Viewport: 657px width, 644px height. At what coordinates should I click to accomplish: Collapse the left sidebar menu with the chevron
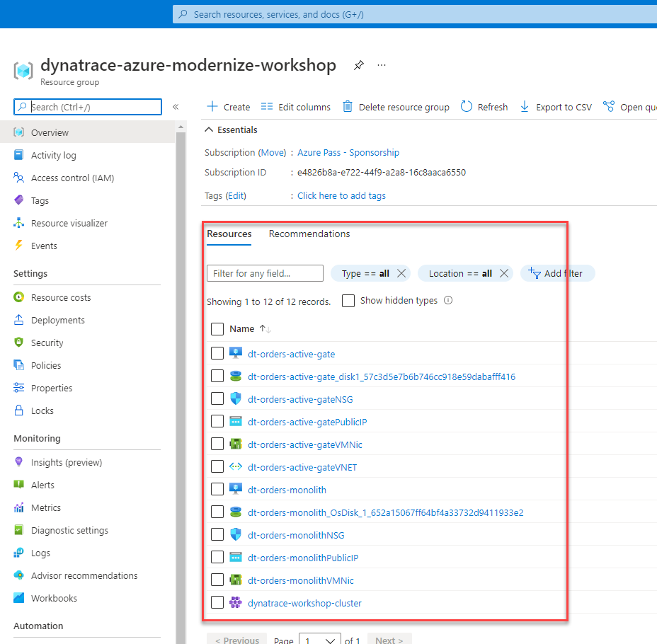(x=176, y=107)
